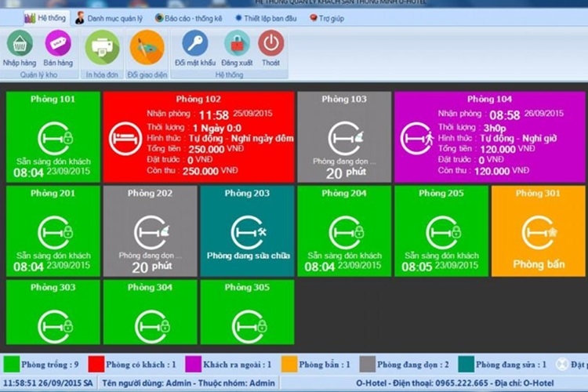Click repair tools icon in Phòng 203

(x=249, y=233)
